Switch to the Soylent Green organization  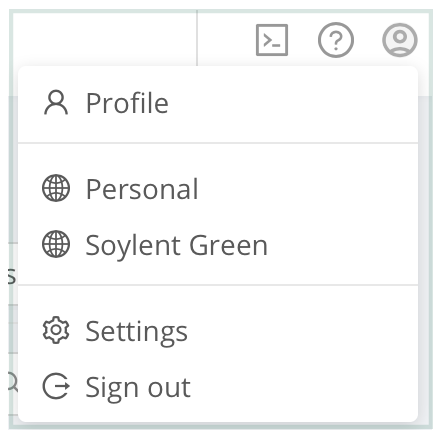click(x=218, y=245)
